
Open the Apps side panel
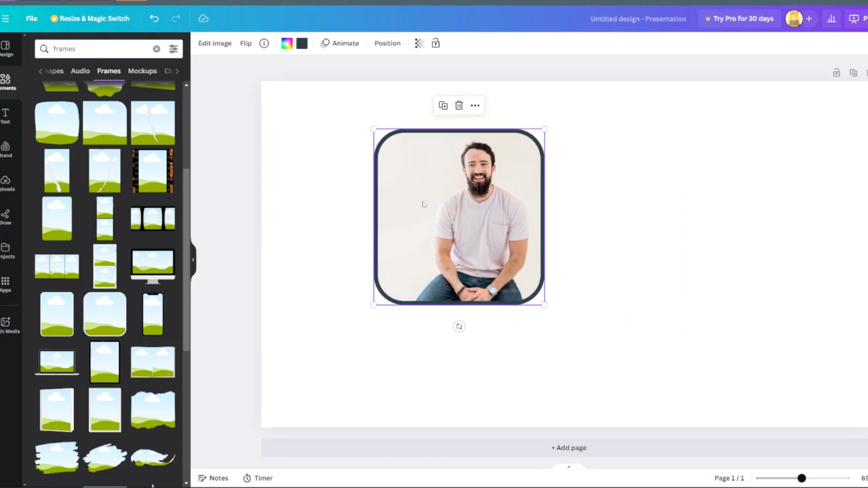pos(5,284)
